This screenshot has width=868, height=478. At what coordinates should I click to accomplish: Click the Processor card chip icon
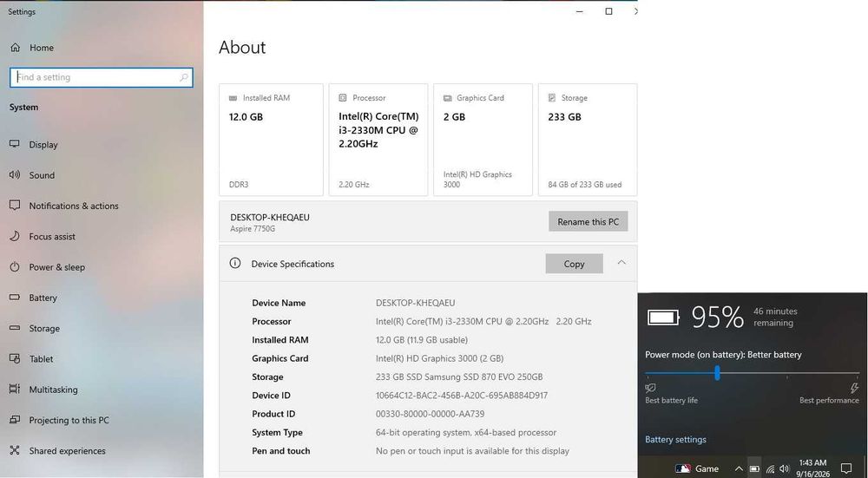tap(343, 97)
